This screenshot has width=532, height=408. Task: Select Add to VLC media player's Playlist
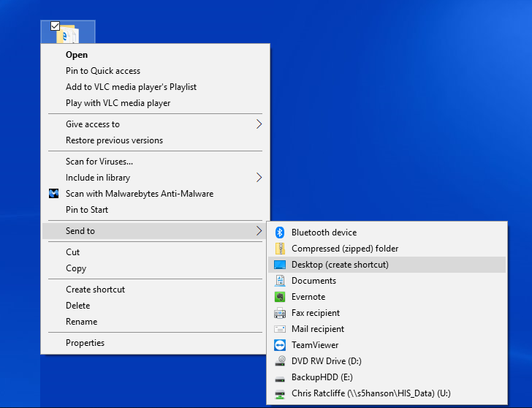click(156, 87)
